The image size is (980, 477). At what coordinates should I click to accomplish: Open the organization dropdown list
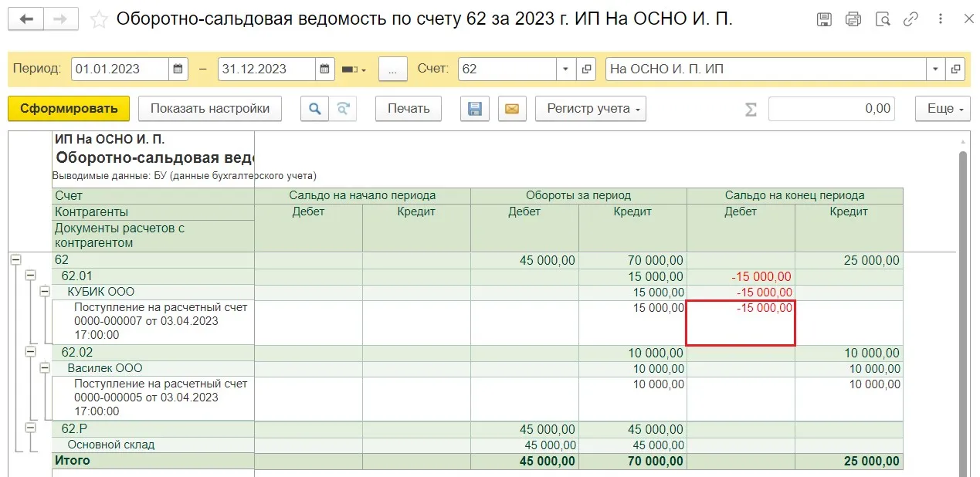tap(937, 69)
